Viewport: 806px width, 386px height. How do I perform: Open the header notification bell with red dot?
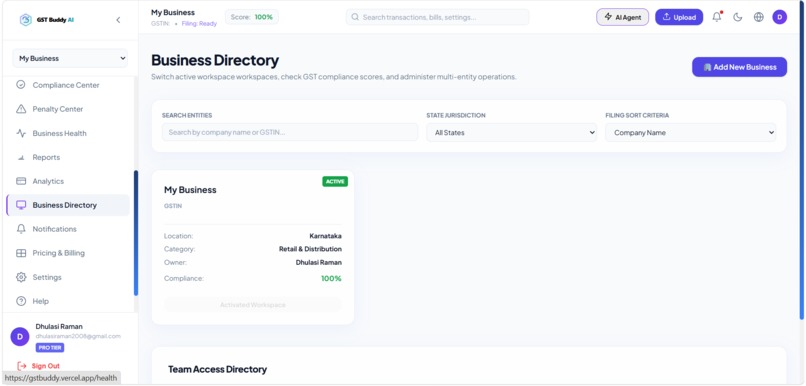pyautogui.click(x=717, y=17)
